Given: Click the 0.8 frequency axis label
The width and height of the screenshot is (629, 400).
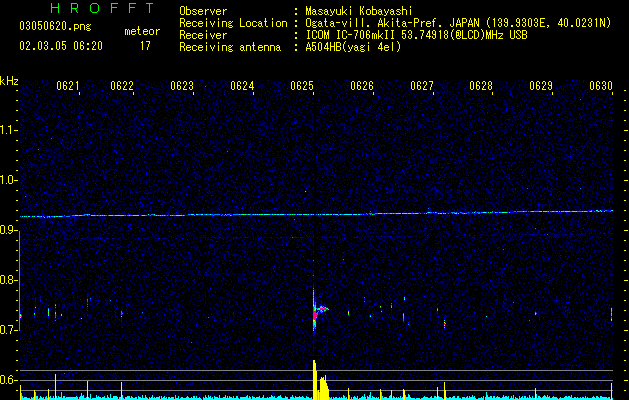Looking at the screenshot, I should click(x=9, y=280).
